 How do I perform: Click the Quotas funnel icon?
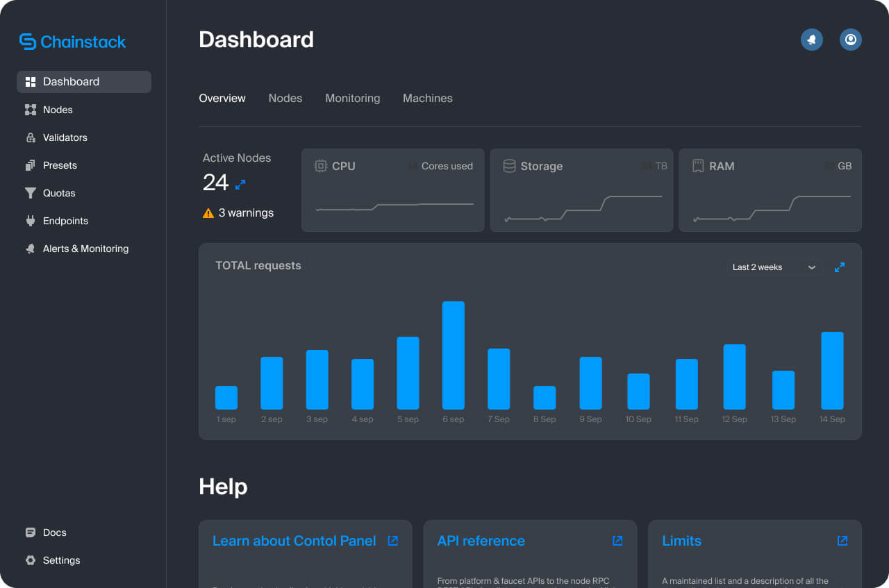click(x=31, y=193)
